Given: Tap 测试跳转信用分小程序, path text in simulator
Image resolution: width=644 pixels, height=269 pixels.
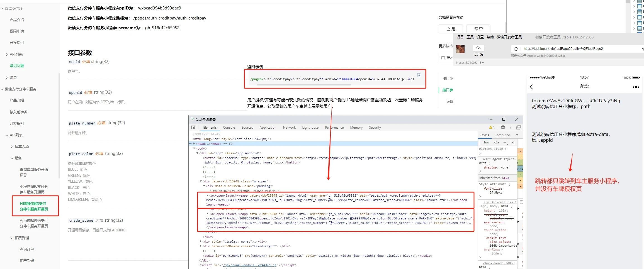Looking at the screenshot, I should [561, 106].
